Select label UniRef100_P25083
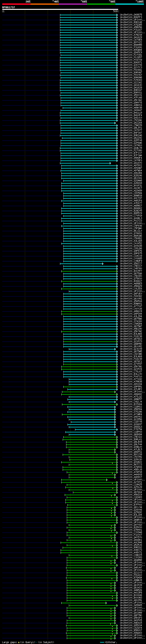The height and width of the screenshot is (644, 146). tap(131, 80)
